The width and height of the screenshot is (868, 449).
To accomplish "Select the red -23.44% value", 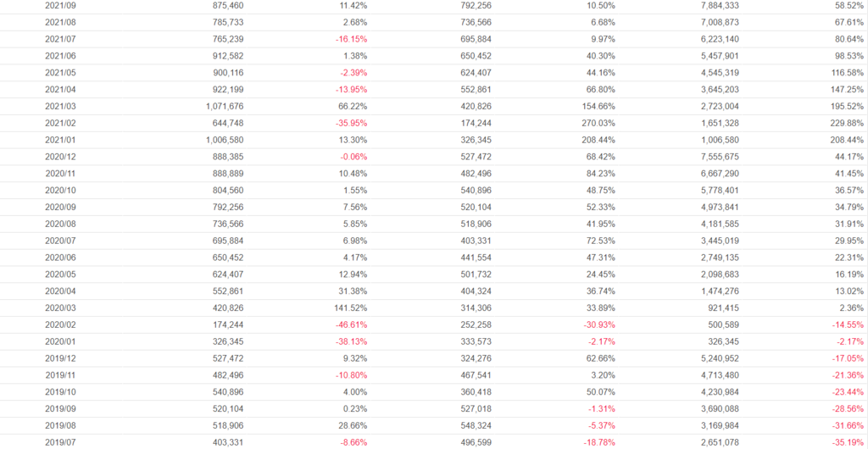I will [845, 391].
